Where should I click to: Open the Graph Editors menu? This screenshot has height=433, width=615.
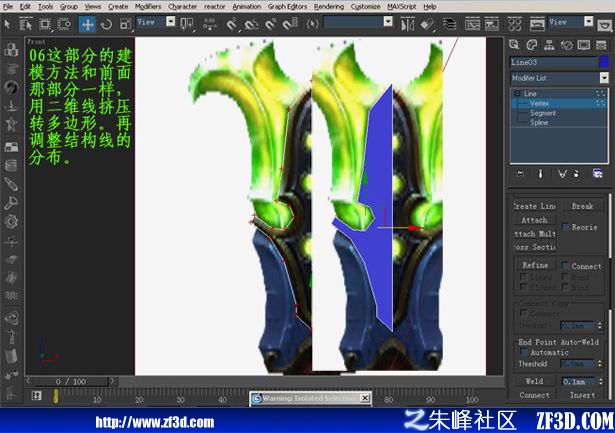click(x=287, y=7)
